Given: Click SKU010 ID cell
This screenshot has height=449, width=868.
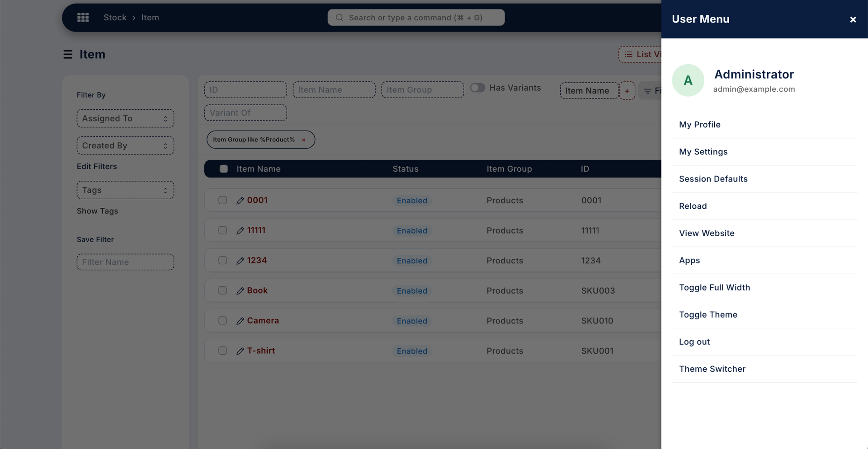Looking at the screenshot, I should click(597, 321).
